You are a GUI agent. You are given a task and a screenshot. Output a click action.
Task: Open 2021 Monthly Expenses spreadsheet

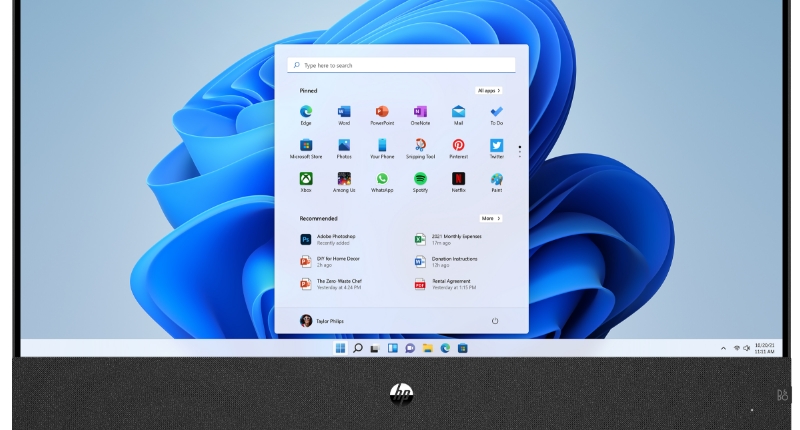pyautogui.click(x=448, y=239)
